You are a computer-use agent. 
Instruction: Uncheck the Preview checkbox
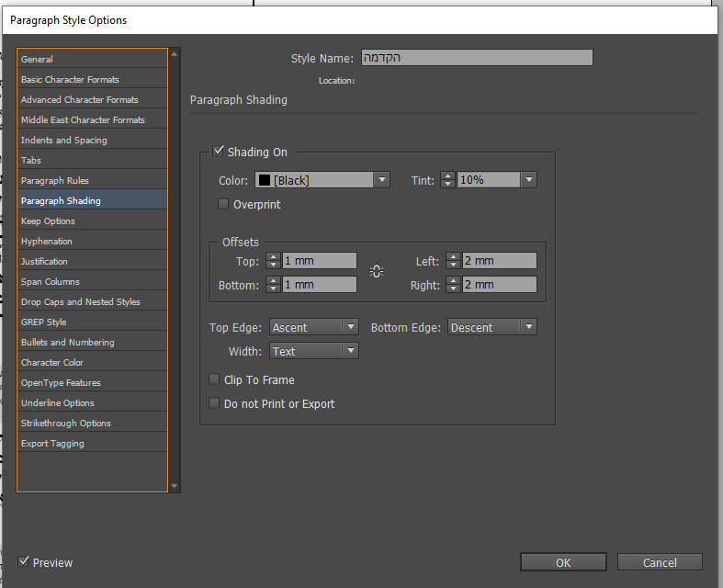click(23, 561)
